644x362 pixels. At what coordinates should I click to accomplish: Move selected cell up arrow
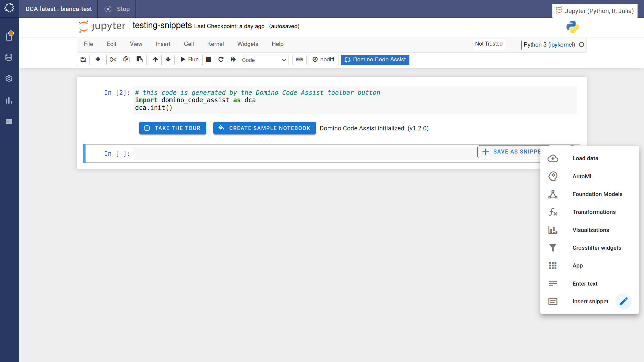[155, 60]
